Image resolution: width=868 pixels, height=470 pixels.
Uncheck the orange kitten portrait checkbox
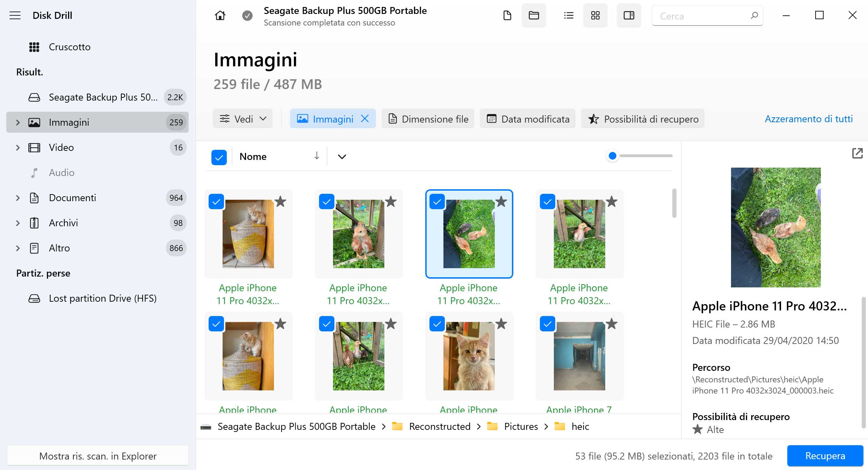tap(437, 324)
